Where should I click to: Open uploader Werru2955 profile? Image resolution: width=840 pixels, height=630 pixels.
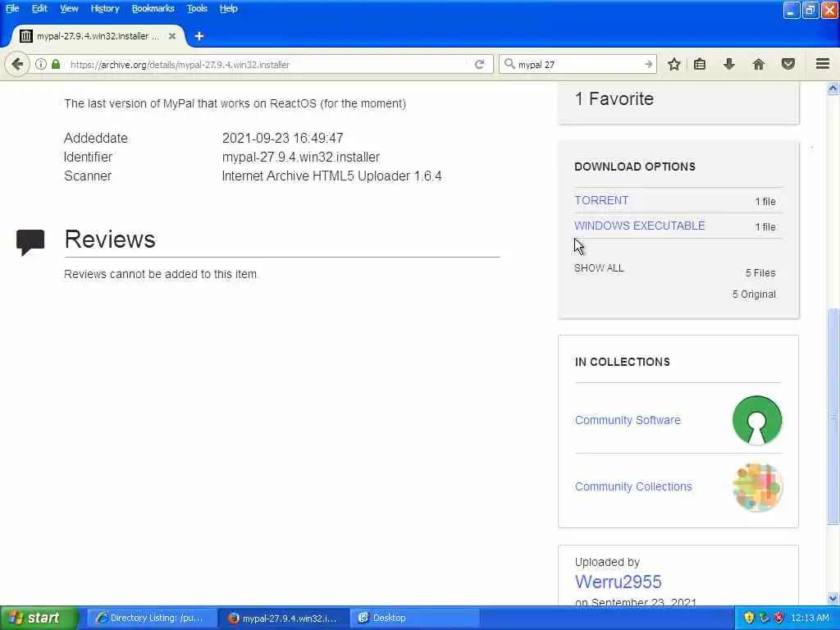tap(618, 582)
